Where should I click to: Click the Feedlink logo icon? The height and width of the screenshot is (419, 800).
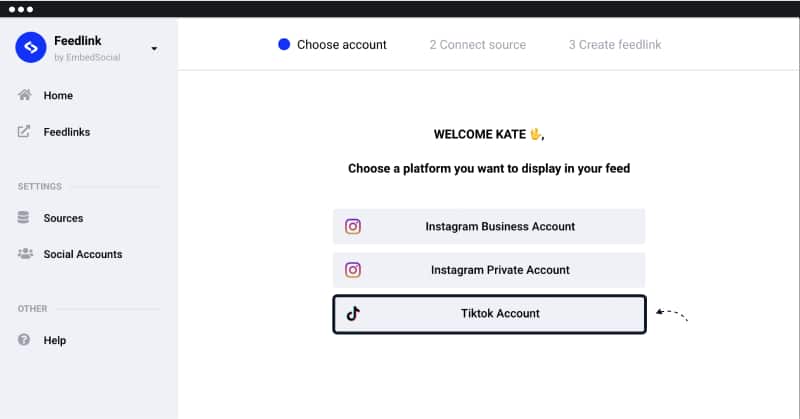(x=31, y=47)
